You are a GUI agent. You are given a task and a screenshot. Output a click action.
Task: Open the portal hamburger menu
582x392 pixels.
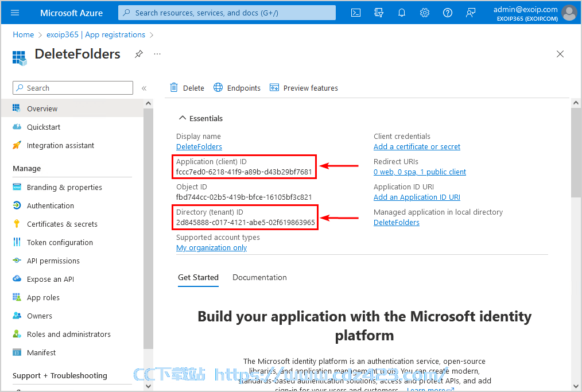15,13
